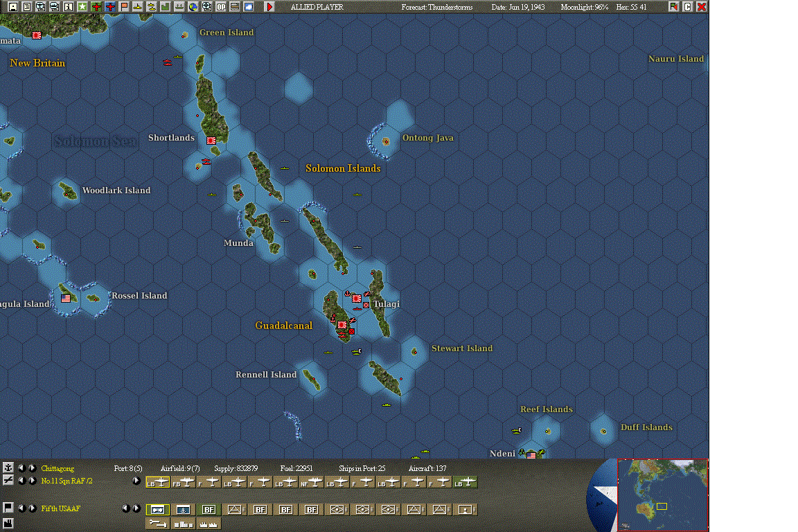The width and height of the screenshot is (798, 532).
Task: Click the white star on green icon
Action: (82, 7)
